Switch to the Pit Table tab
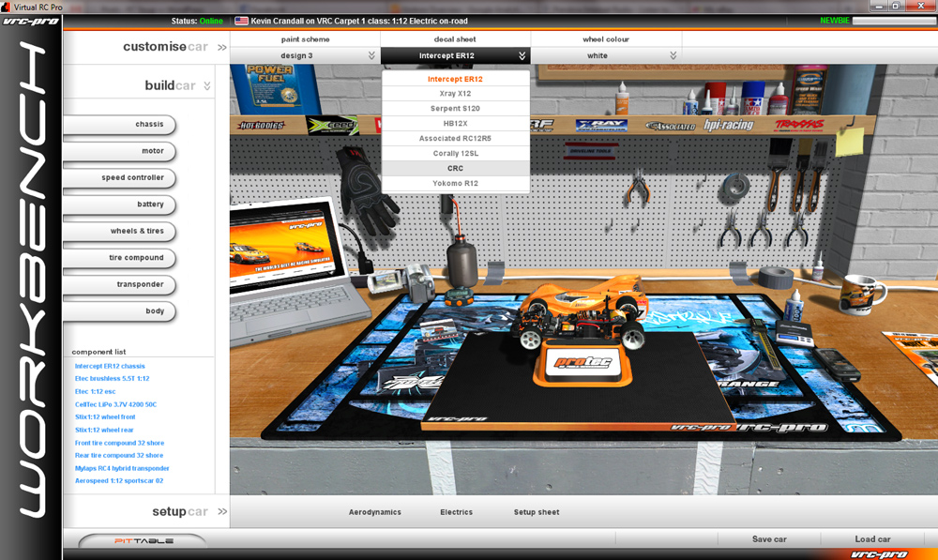 [x=144, y=541]
